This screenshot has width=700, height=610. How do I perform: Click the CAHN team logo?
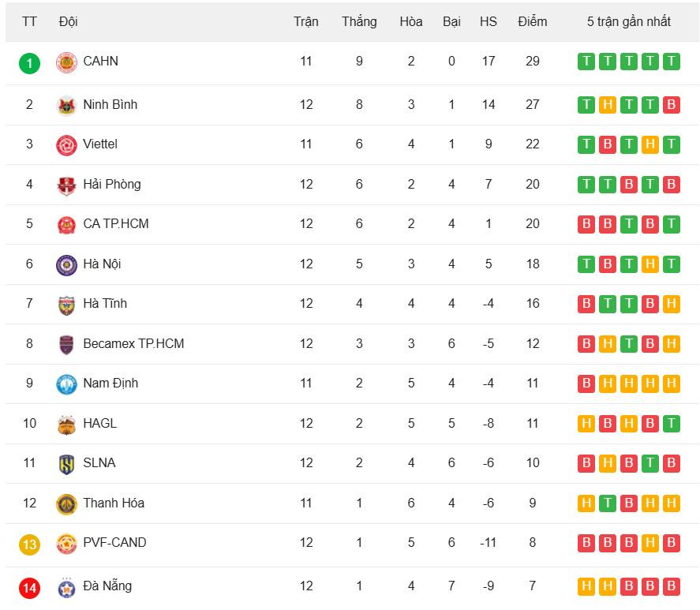[66, 63]
